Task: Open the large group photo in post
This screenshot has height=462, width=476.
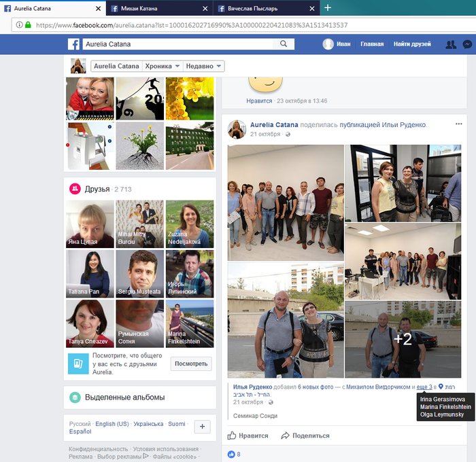Action: pos(286,202)
